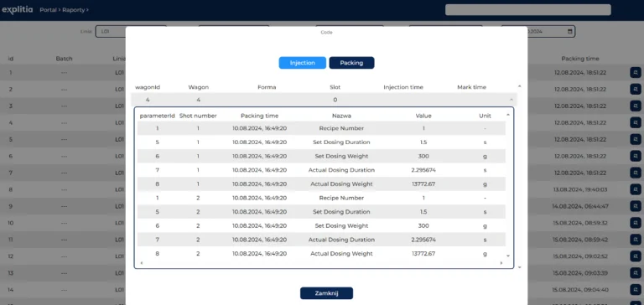Go to Portal in the breadcrumb

coord(48,10)
